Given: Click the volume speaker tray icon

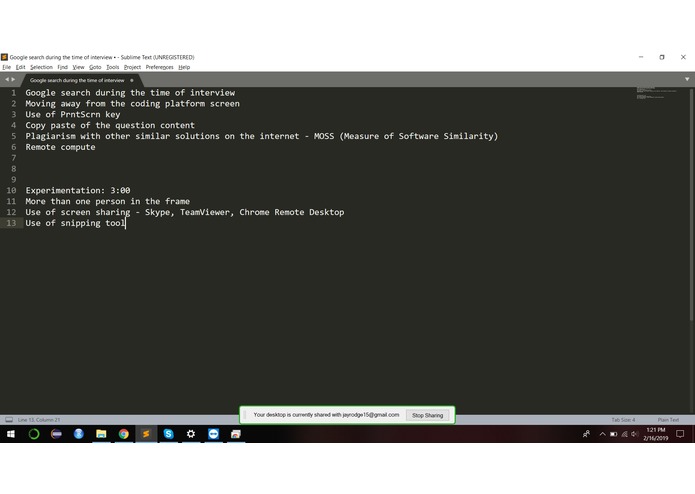Looking at the screenshot, I should (x=634, y=434).
